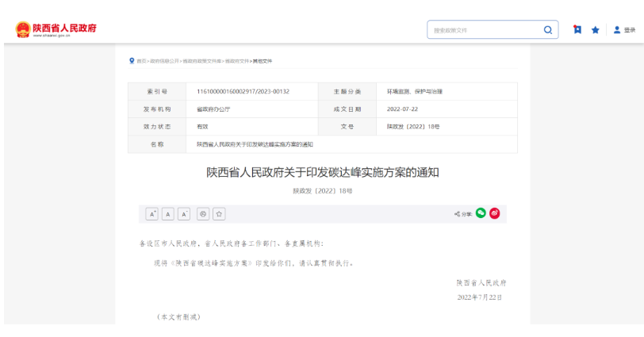The image size is (644, 337).
Task: Click the print icon in article toolbar
Action: 203,213
